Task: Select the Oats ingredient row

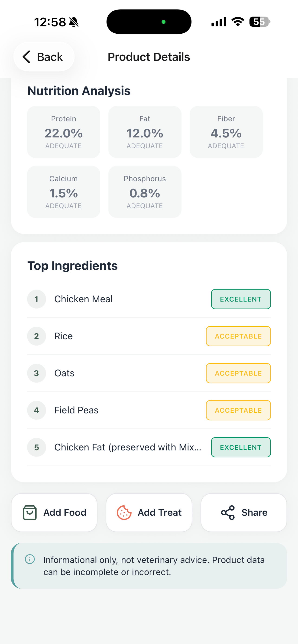Action: [149, 373]
